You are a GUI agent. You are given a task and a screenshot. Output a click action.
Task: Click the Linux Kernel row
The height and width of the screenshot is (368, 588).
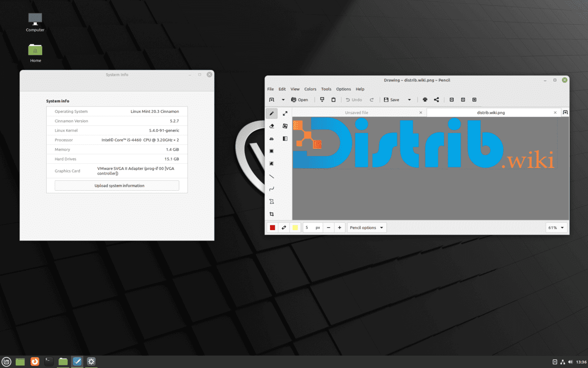click(117, 131)
